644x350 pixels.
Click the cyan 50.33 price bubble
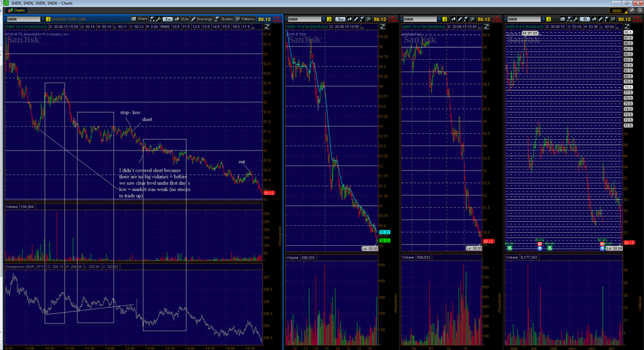(x=384, y=232)
